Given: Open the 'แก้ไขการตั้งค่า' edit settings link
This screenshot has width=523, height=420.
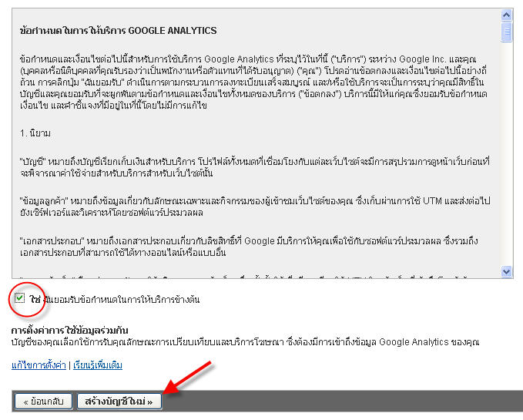Looking at the screenshot, I should point(39,365).
